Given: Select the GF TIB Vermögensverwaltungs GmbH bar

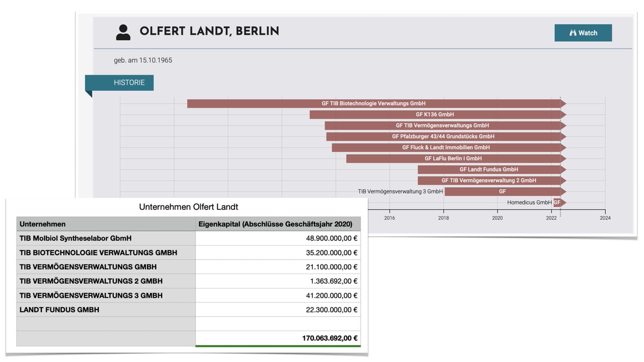Looking at the screenshot, I should [445, 125].
